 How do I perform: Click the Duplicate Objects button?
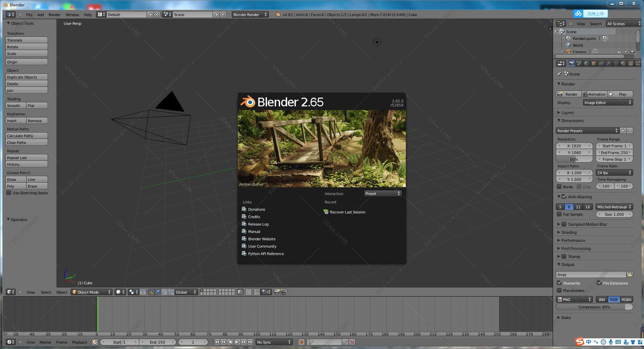(x=26, y=77)
